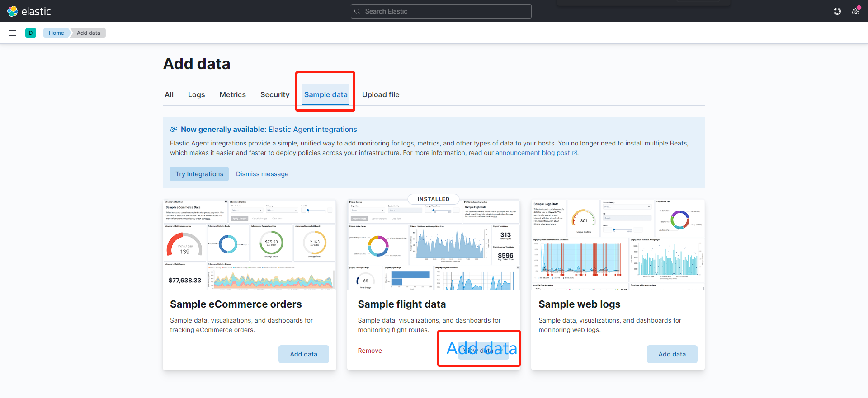This screenshot has height=398, width=868.
Task: Go to Home breadcrumb
Action: (x=56, y=33)
